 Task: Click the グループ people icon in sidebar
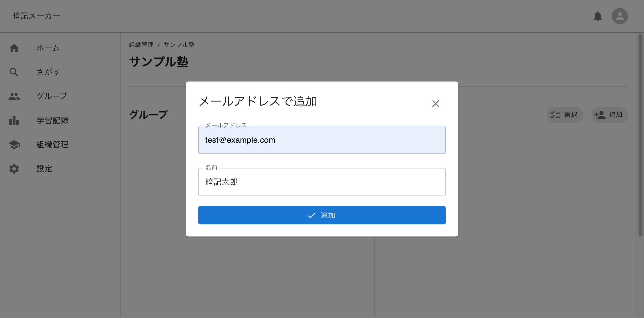[14, 96]
